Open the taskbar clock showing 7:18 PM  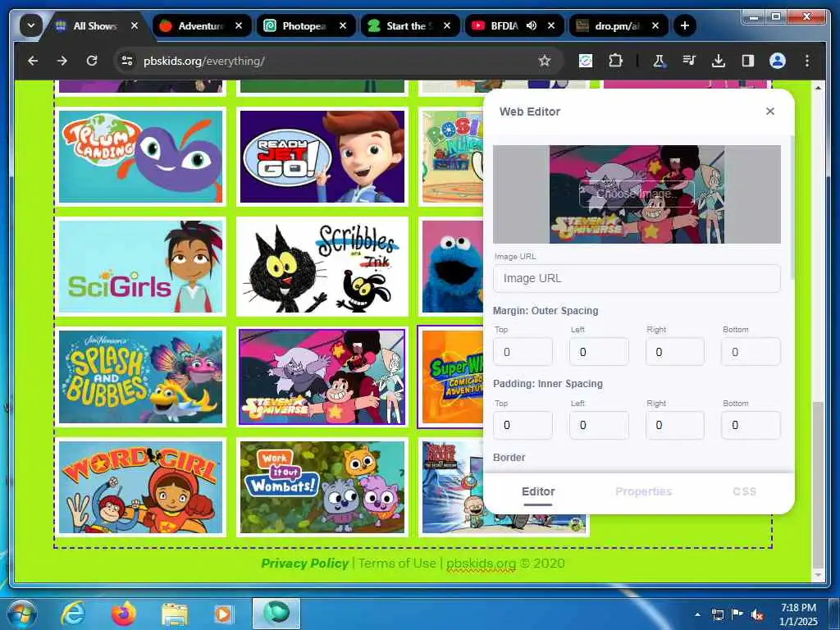[798, 614]
